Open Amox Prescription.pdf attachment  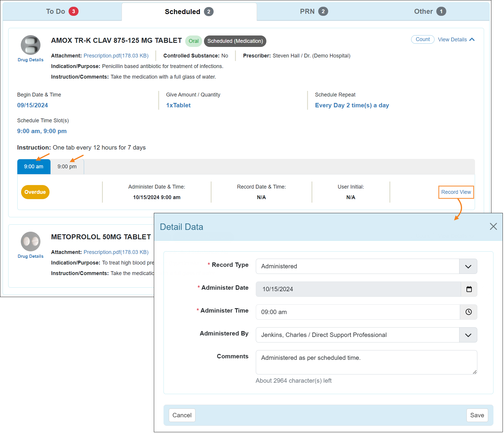tap(116, 56)
